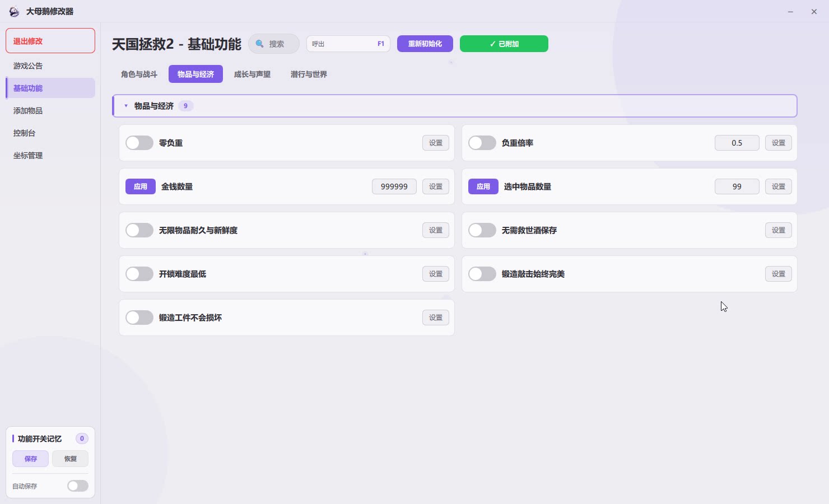Select the 物品与经济 tab
Image resolution: width=829 pixels, height=504 pixels.
click(x=195, y=74)
